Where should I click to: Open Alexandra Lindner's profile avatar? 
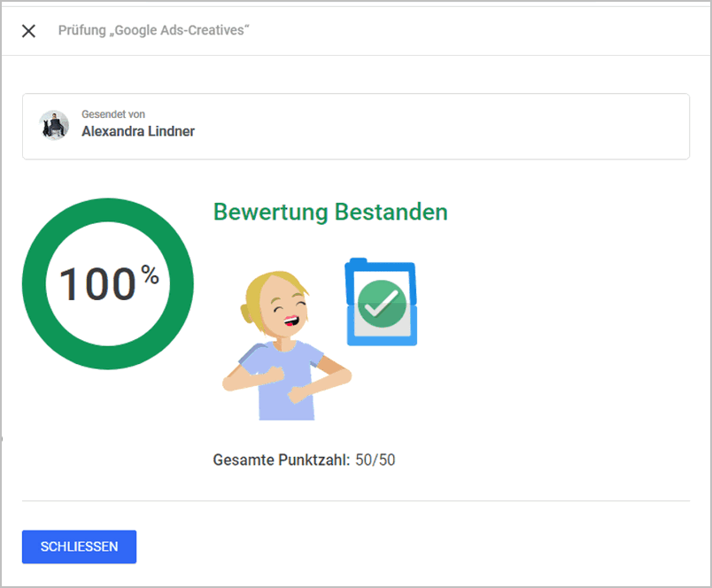[x=54, y=126]
